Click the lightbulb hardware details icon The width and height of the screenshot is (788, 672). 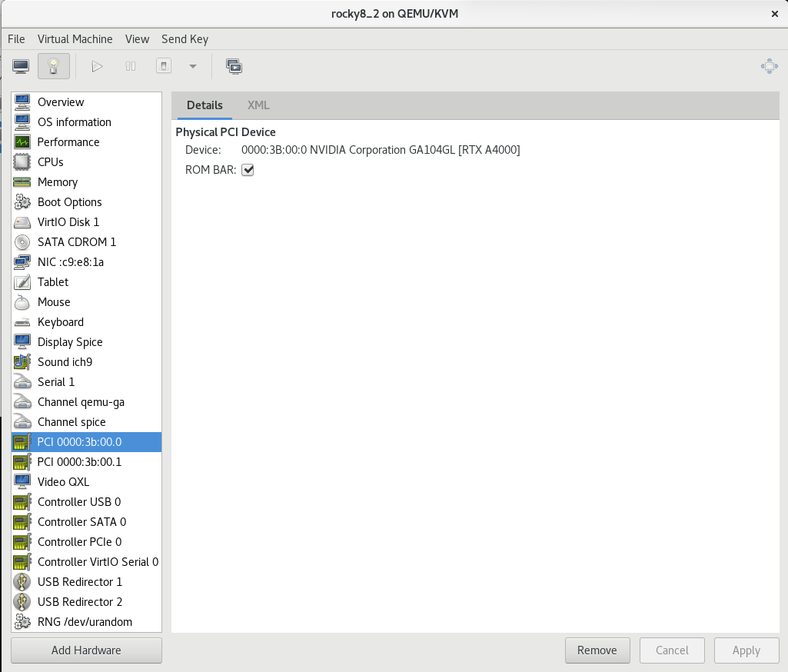(53, 66)
